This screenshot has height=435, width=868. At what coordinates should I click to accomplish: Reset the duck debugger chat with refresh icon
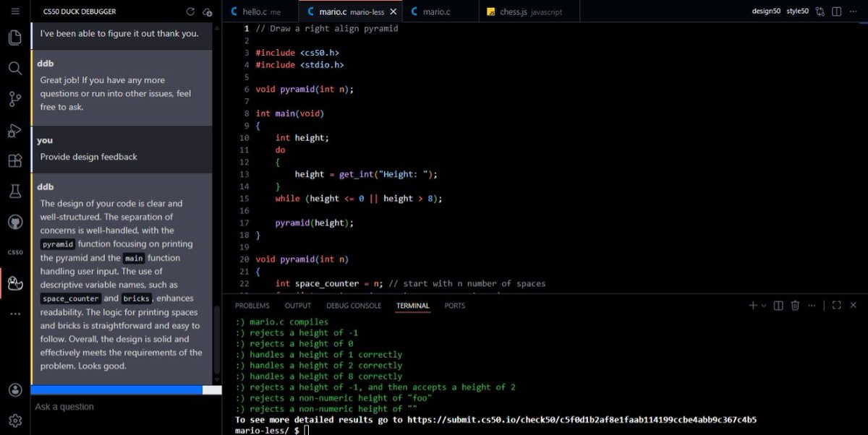190,12
